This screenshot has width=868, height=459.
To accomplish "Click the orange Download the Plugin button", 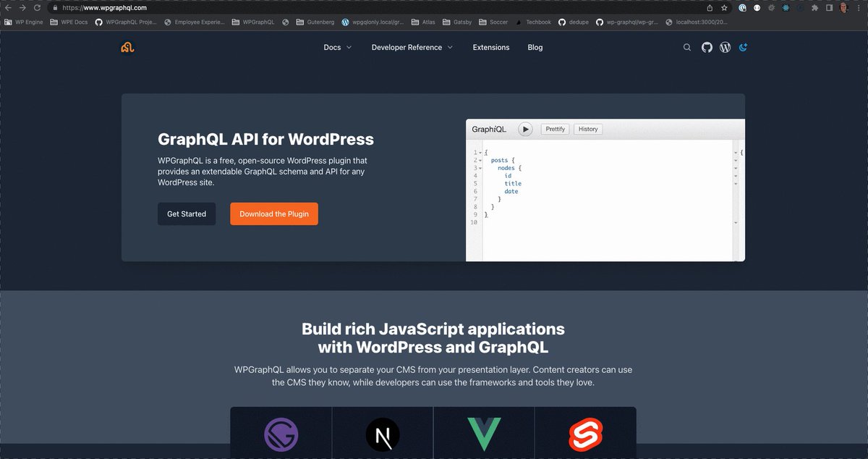I will 274,214.
